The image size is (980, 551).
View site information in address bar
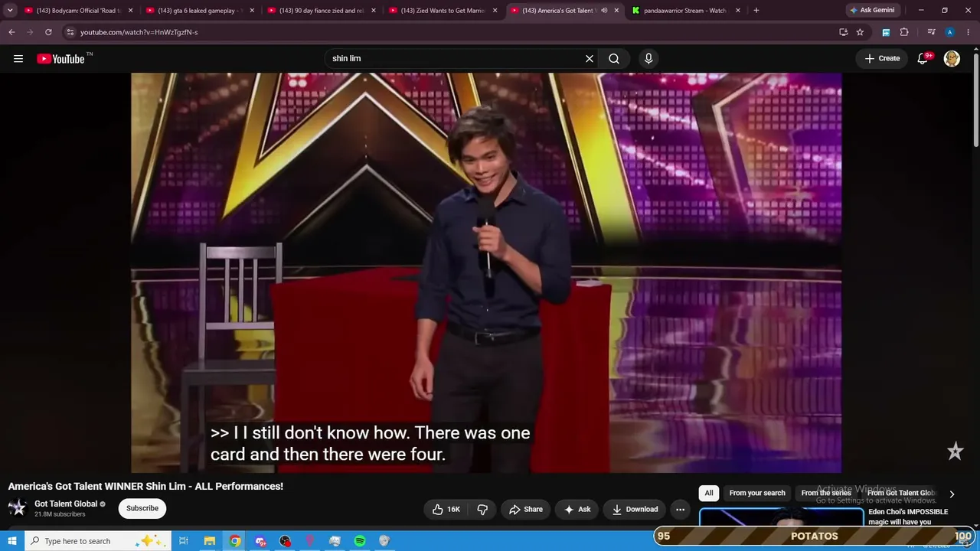70,32
